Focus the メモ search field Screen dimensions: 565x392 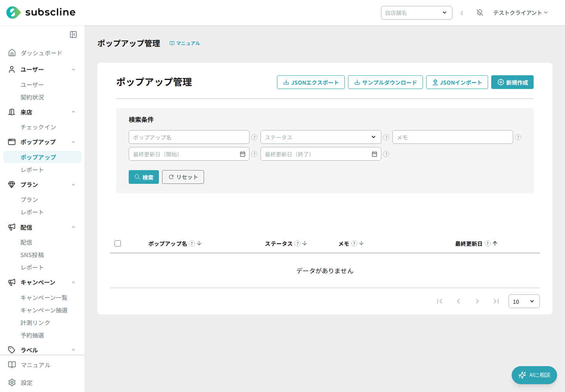(453, 137)
